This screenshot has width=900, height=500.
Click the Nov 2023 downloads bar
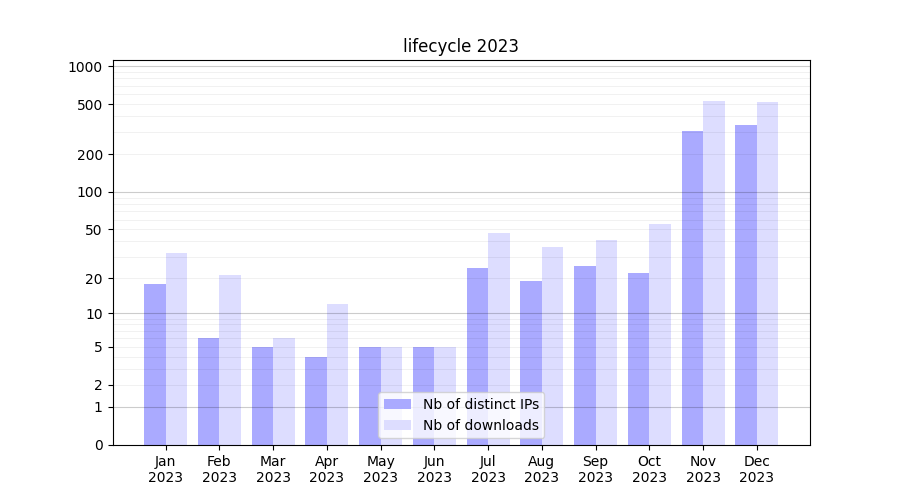(x=714, y=273)
